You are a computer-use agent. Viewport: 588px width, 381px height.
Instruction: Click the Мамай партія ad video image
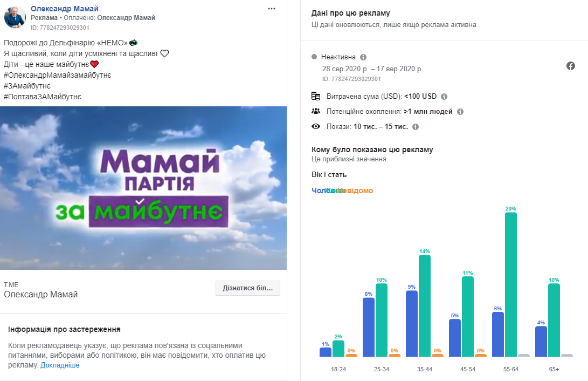click(x=143, y=188)
